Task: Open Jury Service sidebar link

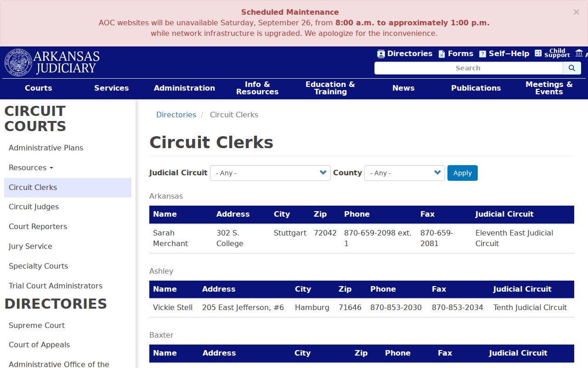Action: click(30, 246)
